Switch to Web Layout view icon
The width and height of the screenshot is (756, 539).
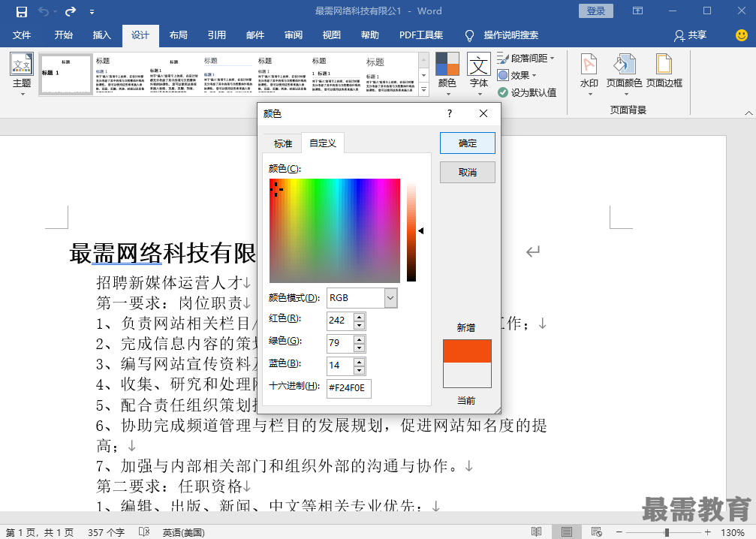coord(596,531)
